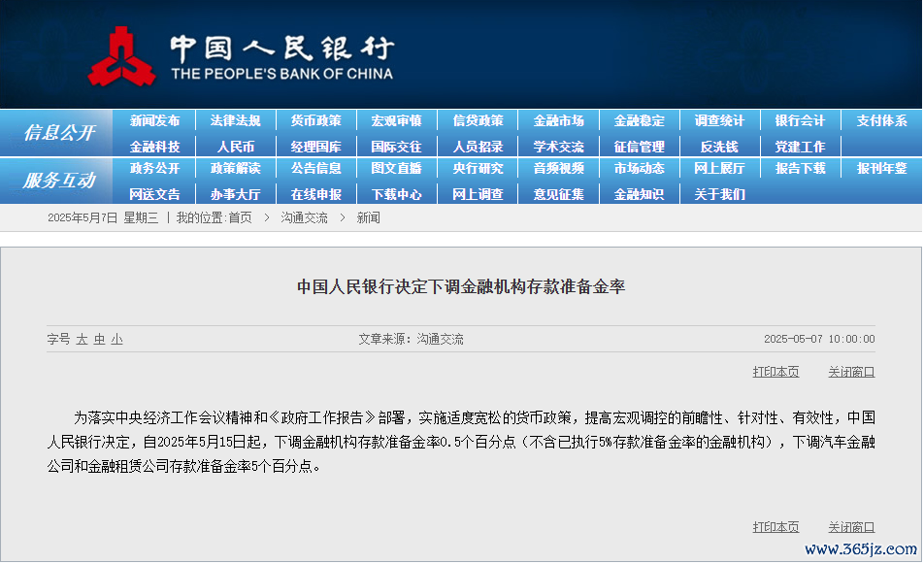Click the People's Bank of China red logo

tap(122, 56)
